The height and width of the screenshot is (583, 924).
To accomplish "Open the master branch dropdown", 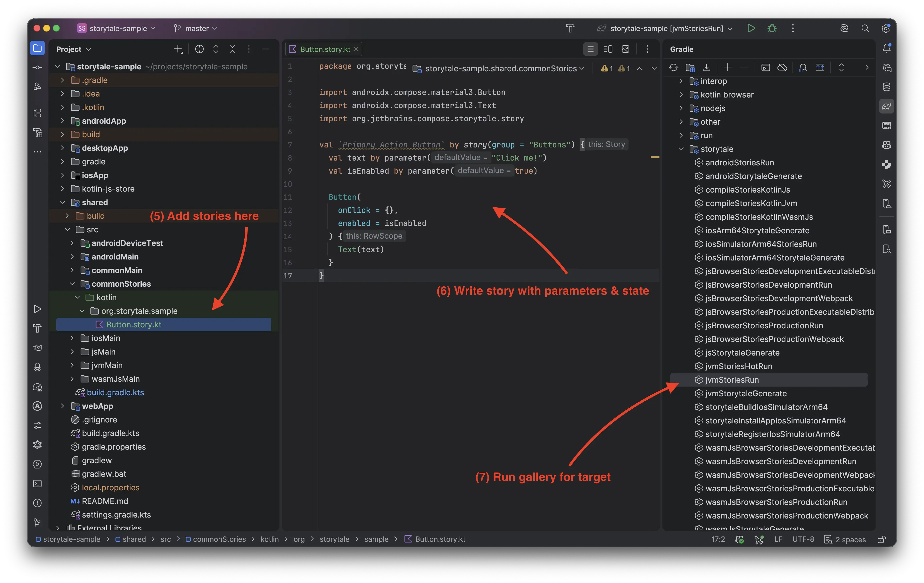I will tap(195, 28).
